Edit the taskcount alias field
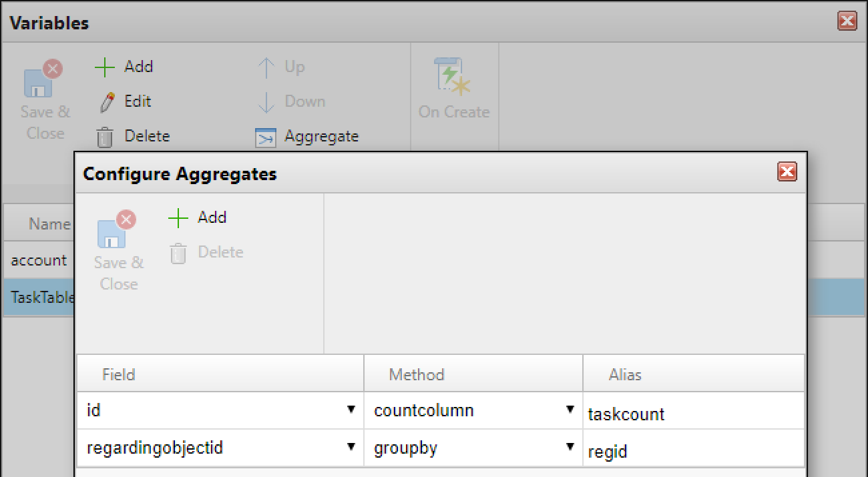The image size is (868, 477). point(693,414)
